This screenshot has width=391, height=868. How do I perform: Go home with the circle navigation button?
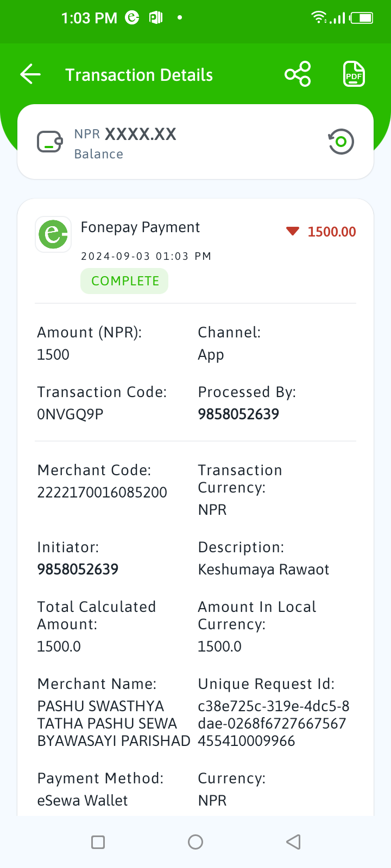[x=195, y=842]
